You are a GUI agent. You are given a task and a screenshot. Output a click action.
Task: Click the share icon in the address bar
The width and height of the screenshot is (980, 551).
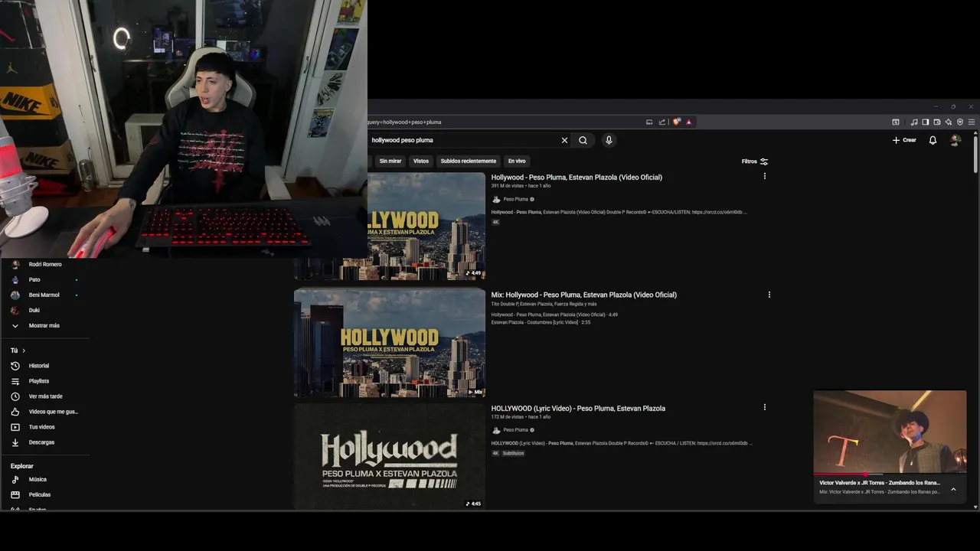662,122
